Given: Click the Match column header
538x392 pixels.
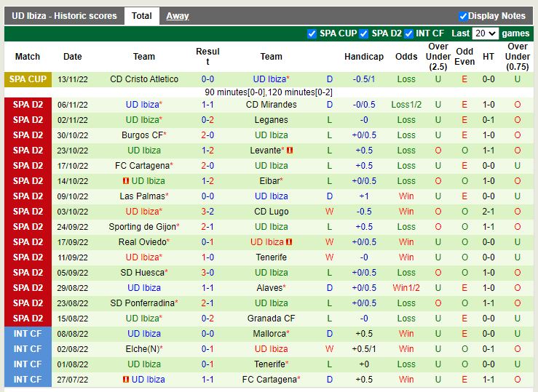Looking at the screenshot, I should click(x=28, y=57).
